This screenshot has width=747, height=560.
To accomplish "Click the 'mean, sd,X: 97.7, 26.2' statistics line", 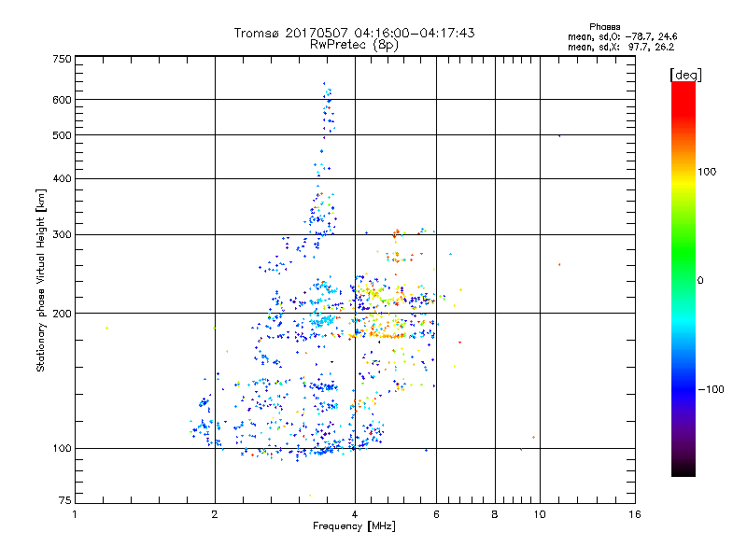I will coord(621,47).
